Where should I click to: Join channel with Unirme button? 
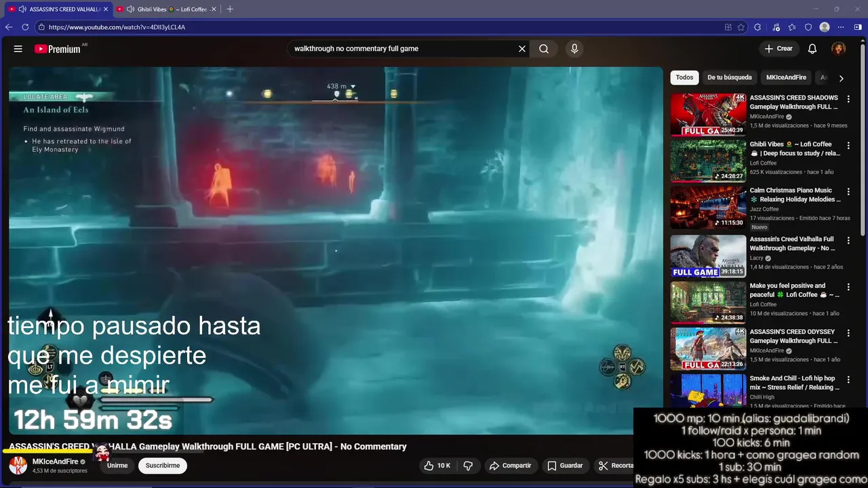tap(117, 466)
